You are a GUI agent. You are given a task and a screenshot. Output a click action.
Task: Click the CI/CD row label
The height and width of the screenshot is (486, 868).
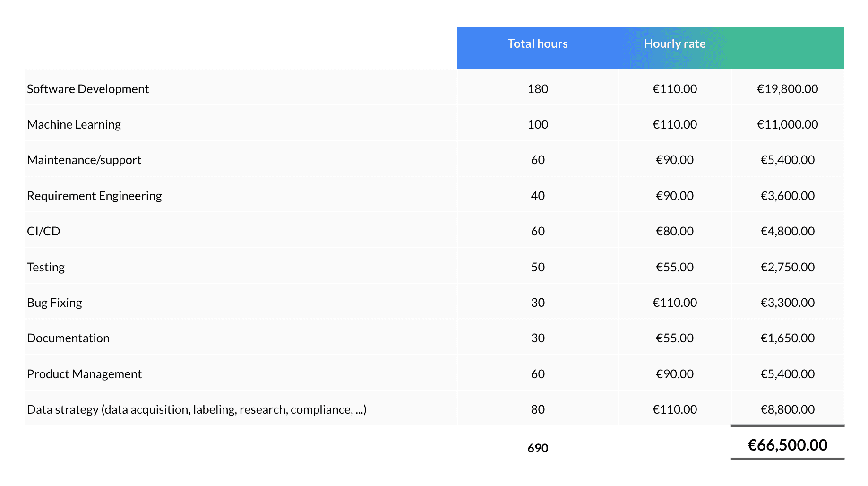pyautogui.click(x=44, y=231)
